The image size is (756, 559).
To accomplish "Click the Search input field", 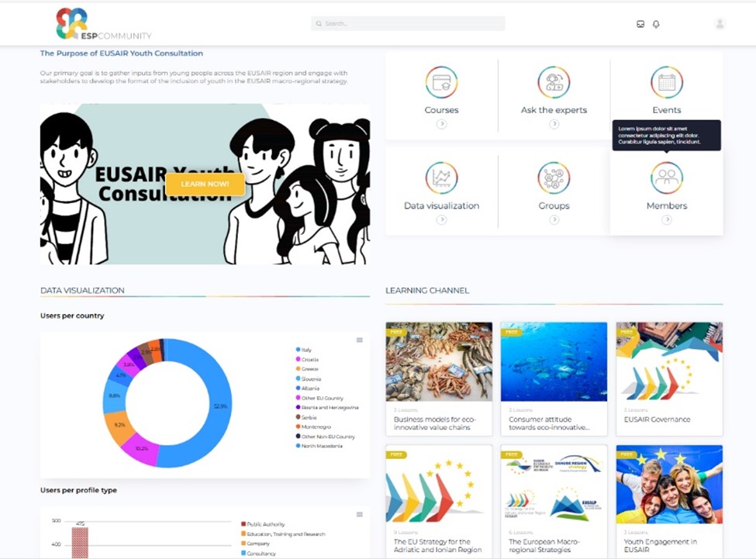I will coord(408,24).
